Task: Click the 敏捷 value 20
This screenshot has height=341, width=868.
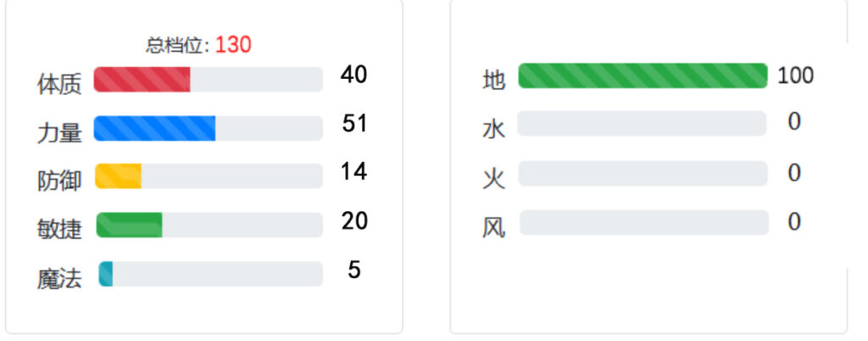Action: (354, 221)
